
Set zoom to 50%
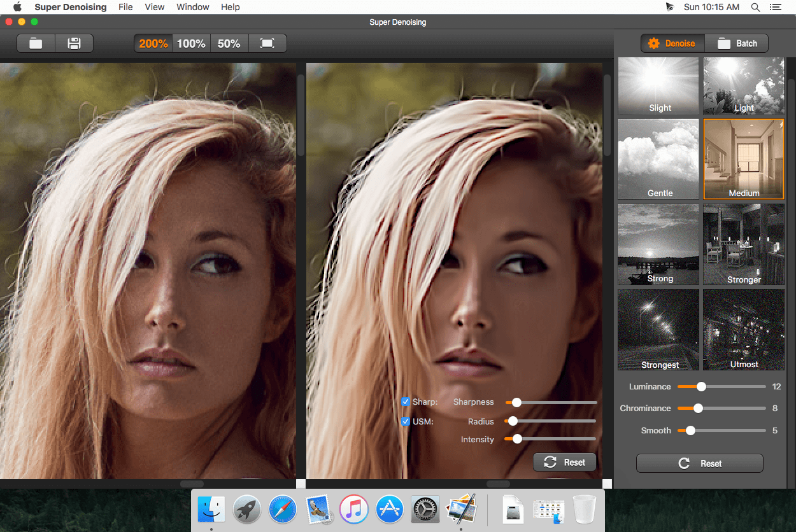pos(229,43)
